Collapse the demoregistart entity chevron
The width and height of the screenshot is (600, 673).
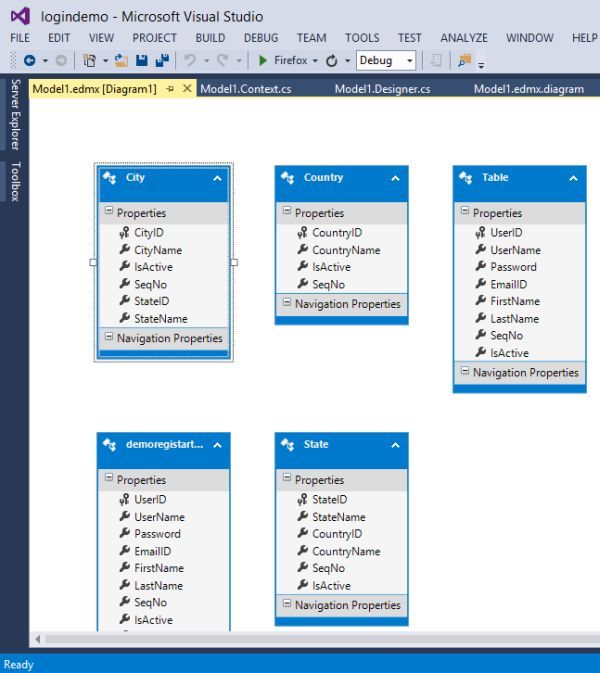click(x=218, y=445)
